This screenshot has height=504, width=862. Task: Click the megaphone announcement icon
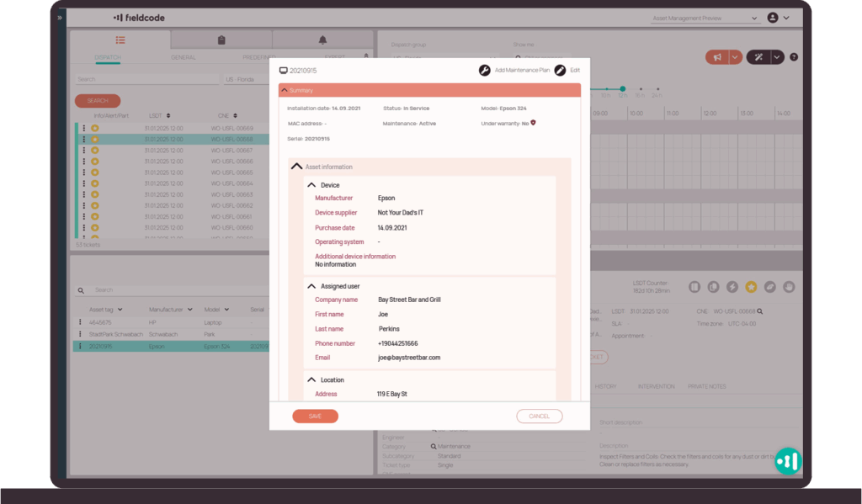click(x=717, y=57)
